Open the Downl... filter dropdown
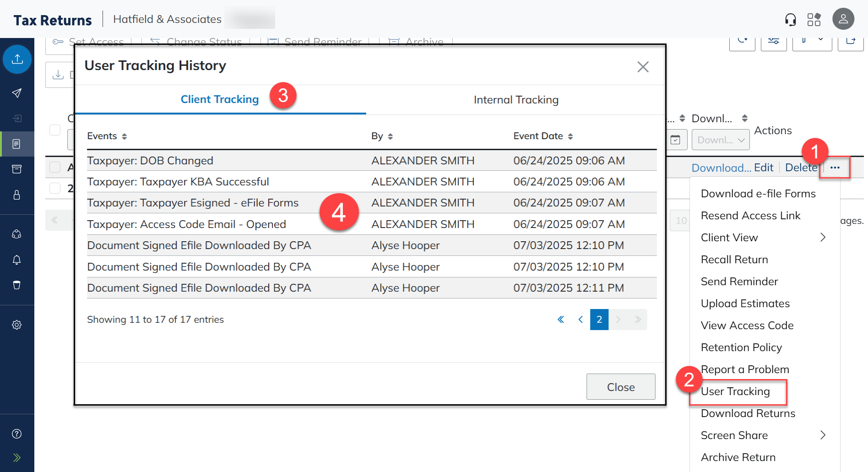This screenshot has height=472, width=868. 721,140
